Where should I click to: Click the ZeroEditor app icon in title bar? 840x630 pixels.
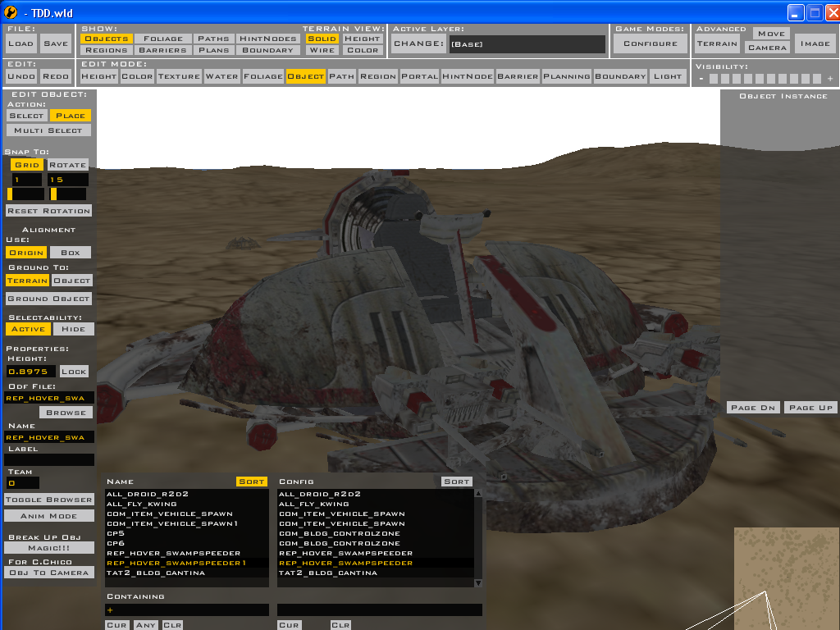click(x=10, y=12)
